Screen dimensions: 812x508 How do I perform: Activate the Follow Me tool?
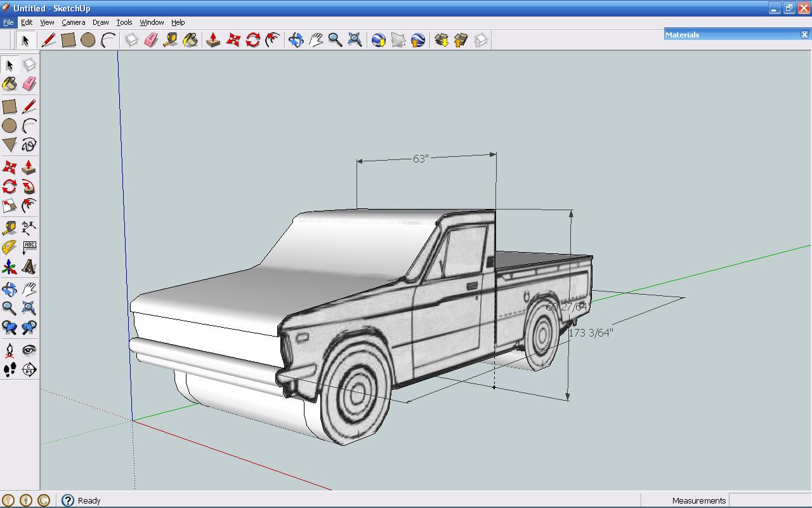[29, 187]
